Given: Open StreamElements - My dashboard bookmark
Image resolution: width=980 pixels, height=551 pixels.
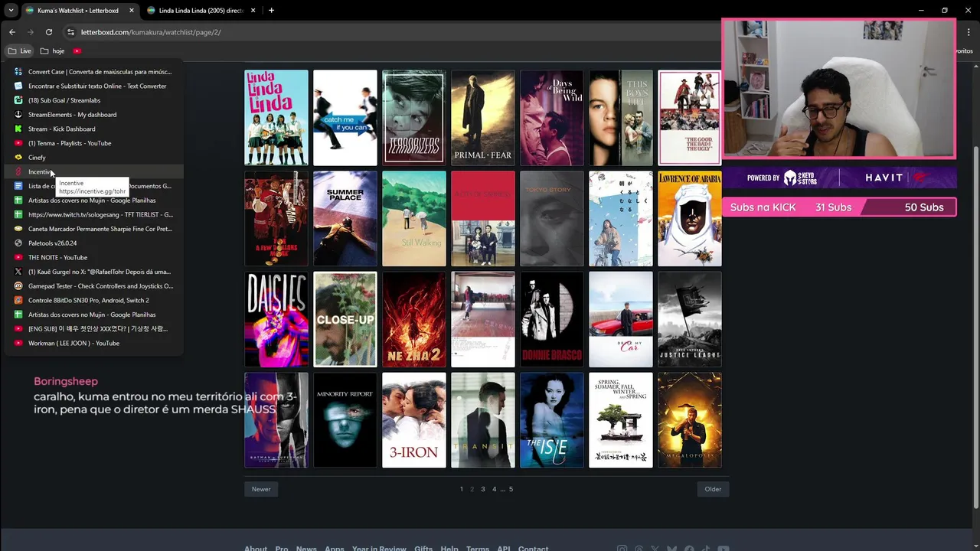Looking at the screenshot, I should point(93,115).
